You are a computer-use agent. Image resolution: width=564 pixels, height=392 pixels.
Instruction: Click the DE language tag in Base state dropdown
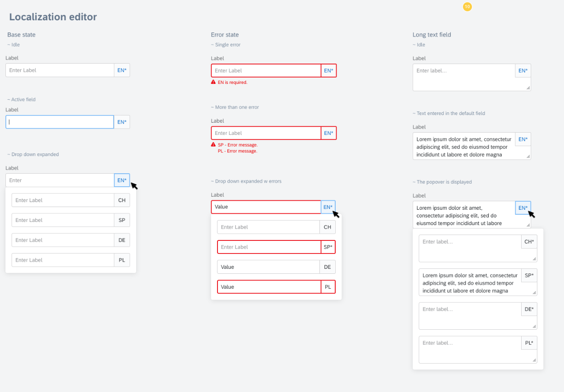122,240
